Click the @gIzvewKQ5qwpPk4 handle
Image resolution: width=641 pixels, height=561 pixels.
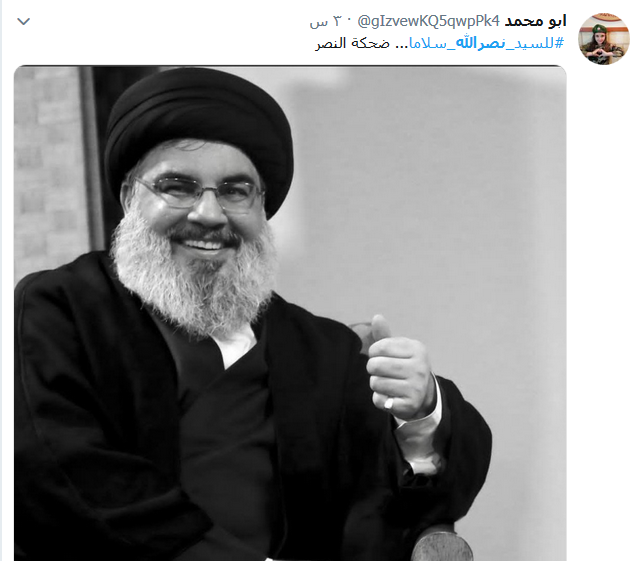(428, 21)
